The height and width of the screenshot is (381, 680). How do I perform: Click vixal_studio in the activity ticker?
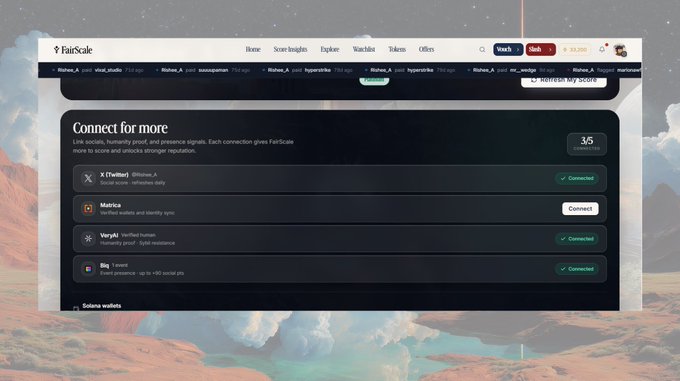(x=108, y=70)
